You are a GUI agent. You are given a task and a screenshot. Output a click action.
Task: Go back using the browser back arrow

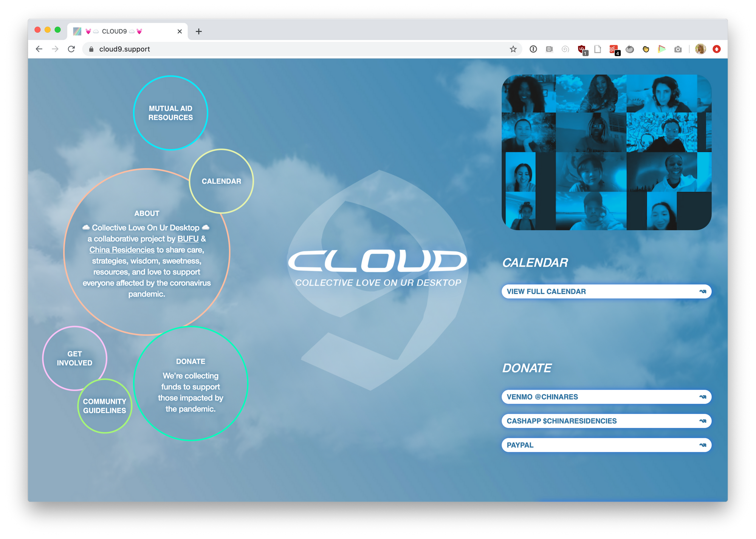[x=39, y=49]
